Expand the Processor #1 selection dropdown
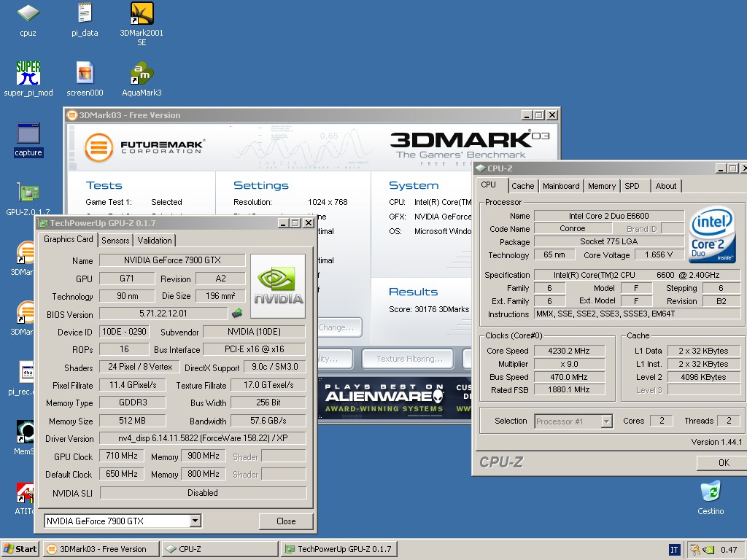 (x=606, y=421)
